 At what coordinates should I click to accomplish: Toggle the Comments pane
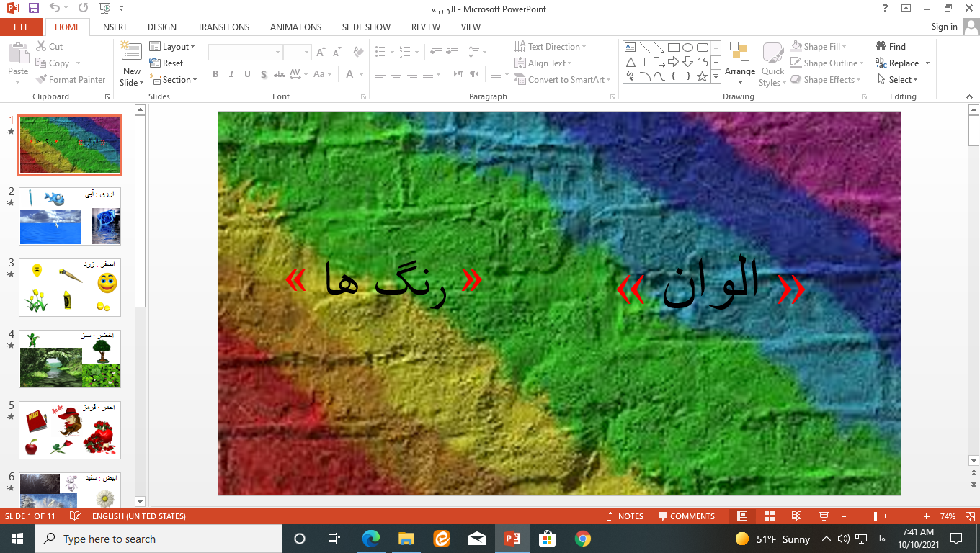pyautogui.click(x=686, y=516)
